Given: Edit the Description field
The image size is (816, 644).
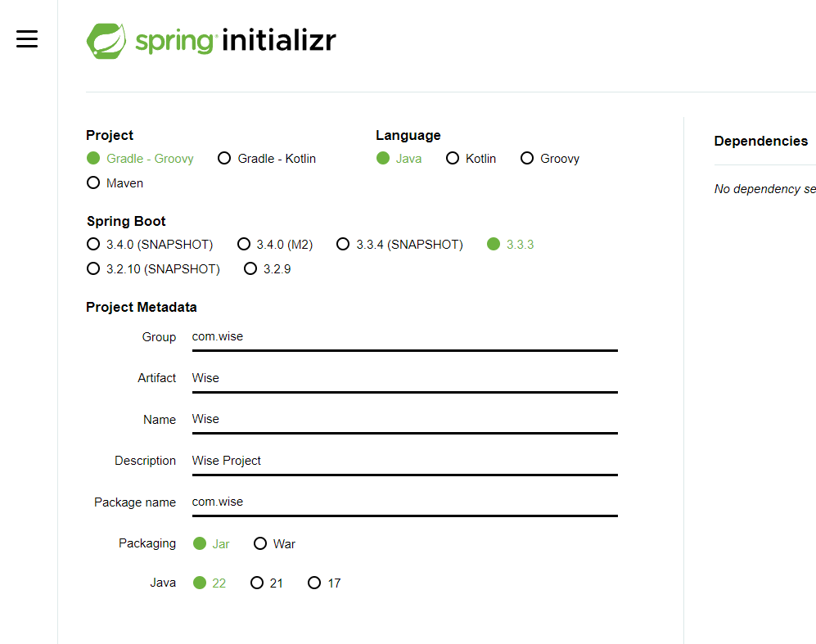Looking at the screenshot, I should pos(404,461).
